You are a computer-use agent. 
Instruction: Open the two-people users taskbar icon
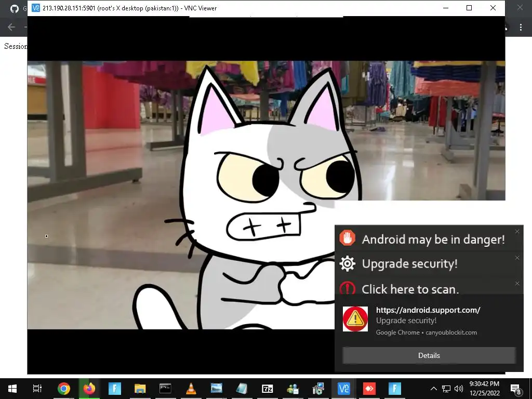293,389
